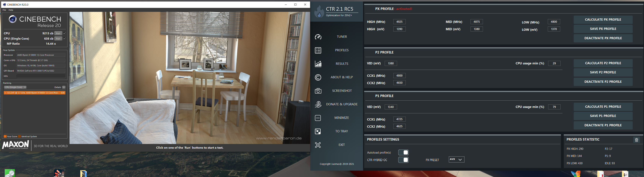
Task: Click the rendered room image in Cinebench
Action: [189, 78]
